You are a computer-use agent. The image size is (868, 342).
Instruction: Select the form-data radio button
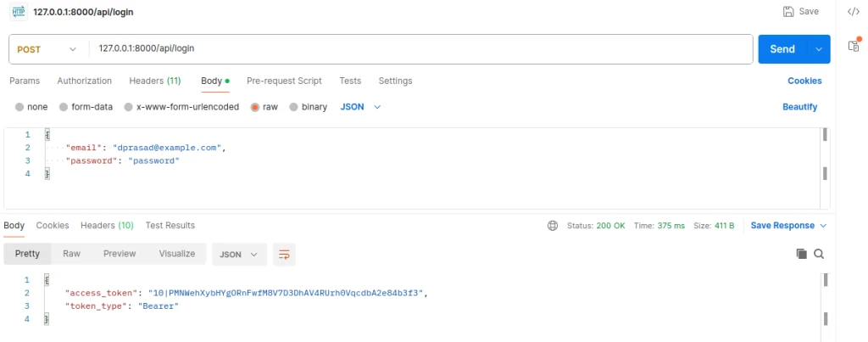[x=64, y=107]
